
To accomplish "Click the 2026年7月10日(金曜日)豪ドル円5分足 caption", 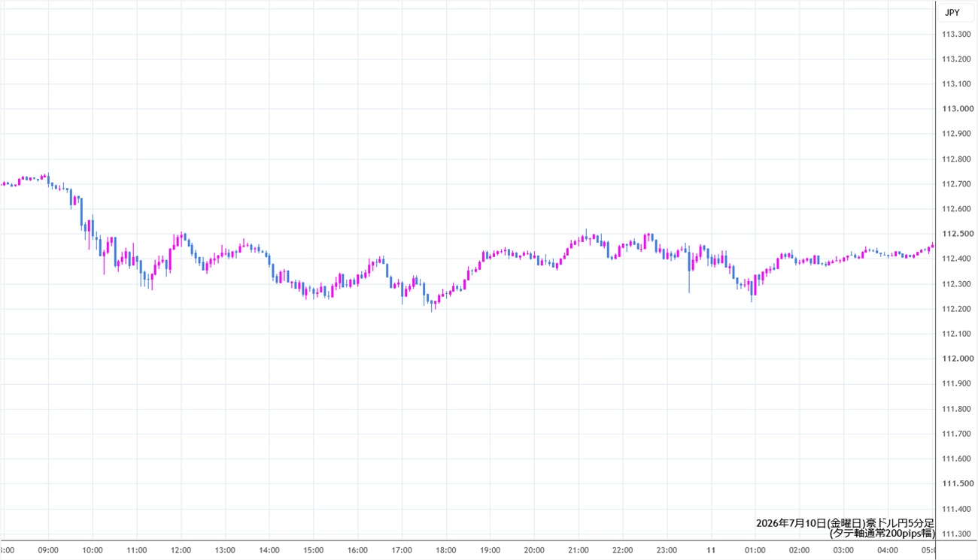I will (845, 523).
